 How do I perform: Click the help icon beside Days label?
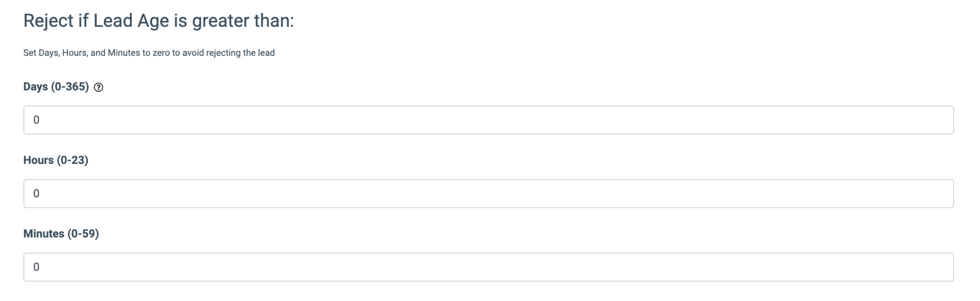(99, 87)
